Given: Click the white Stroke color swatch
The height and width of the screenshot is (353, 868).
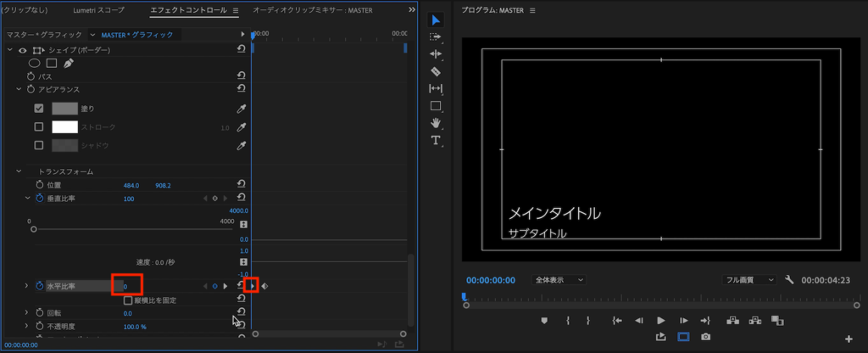Looking at the screenshot, I should 64,127.
